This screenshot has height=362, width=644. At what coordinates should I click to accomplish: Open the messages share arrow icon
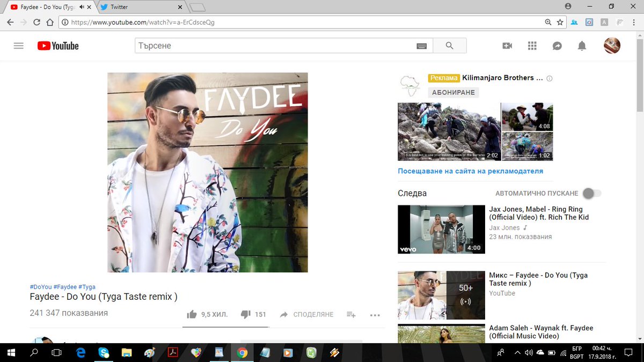(x=557, y=46)
